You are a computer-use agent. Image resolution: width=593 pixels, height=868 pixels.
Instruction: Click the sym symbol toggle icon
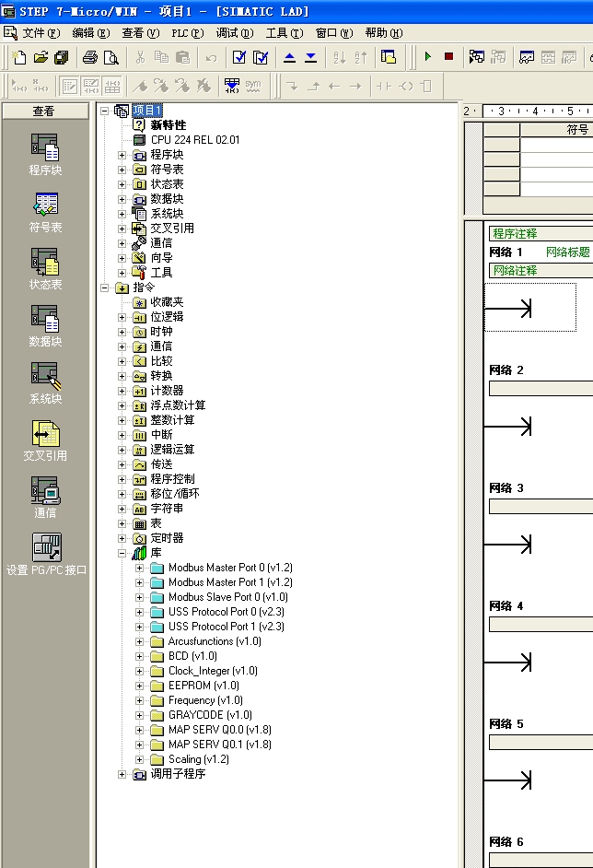253,86
